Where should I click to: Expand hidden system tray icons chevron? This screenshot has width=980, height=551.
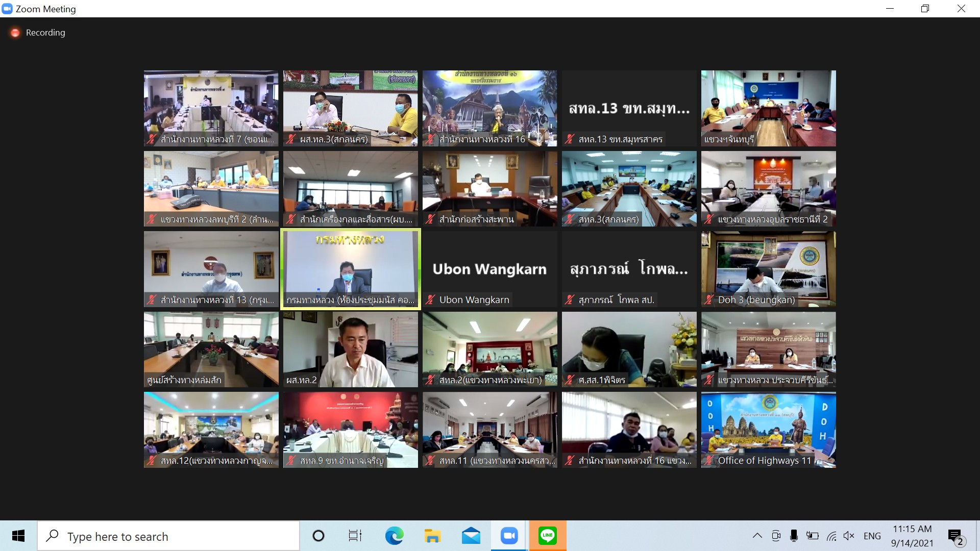(x=757, y=536)
